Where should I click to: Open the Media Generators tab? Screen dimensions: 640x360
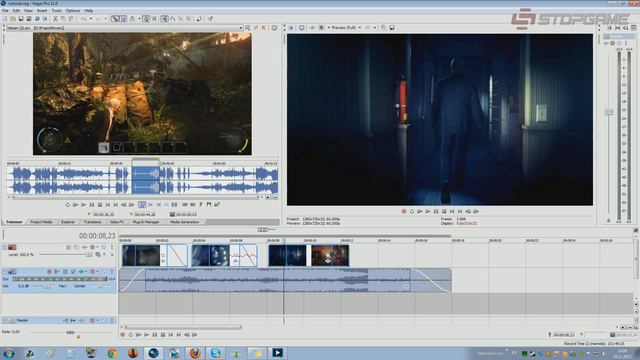pyautogui.click(x=184, y=222)
